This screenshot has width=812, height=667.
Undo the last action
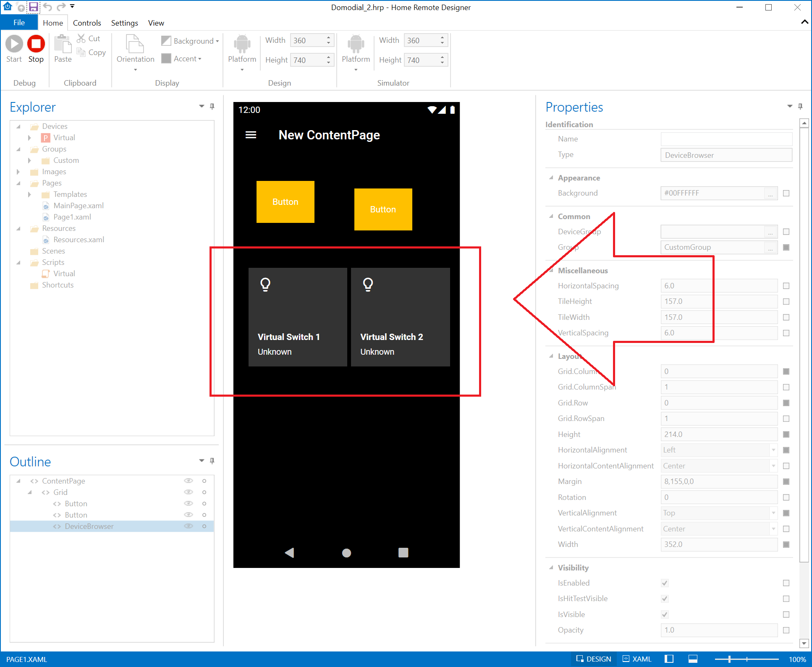point(47,7)
